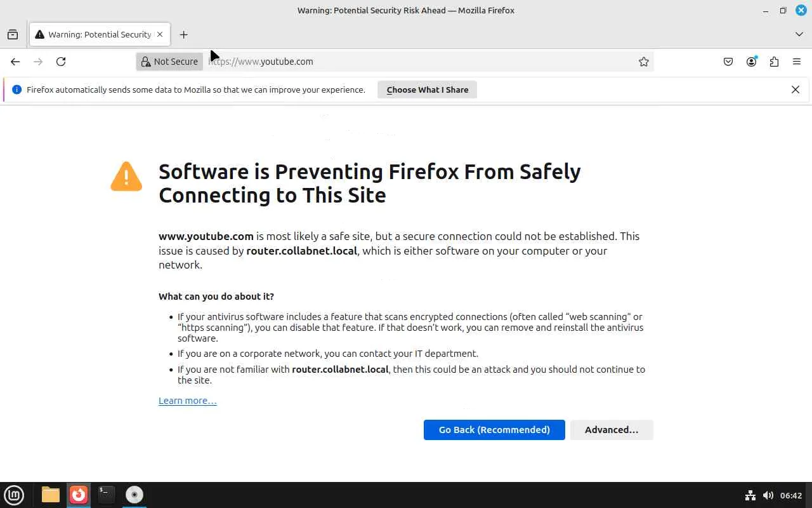
Task: Expand the list all tabs dropdown
Action: 799,34
